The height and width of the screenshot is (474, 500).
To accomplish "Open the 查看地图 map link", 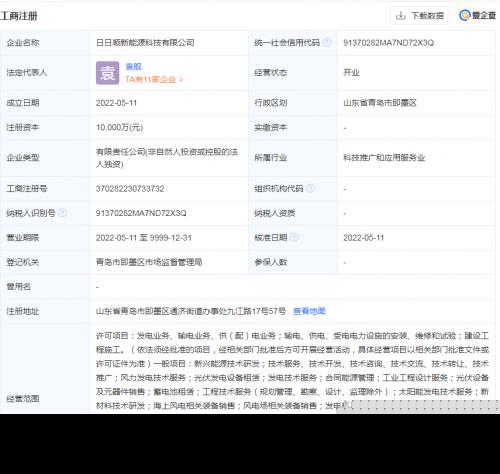I will click(x=309, y=311).
